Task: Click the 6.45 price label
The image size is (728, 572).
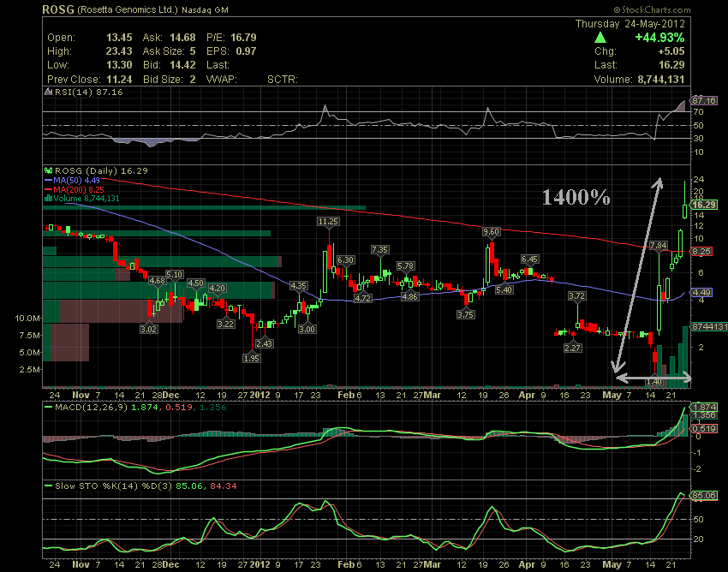Action: coord(530,259)
